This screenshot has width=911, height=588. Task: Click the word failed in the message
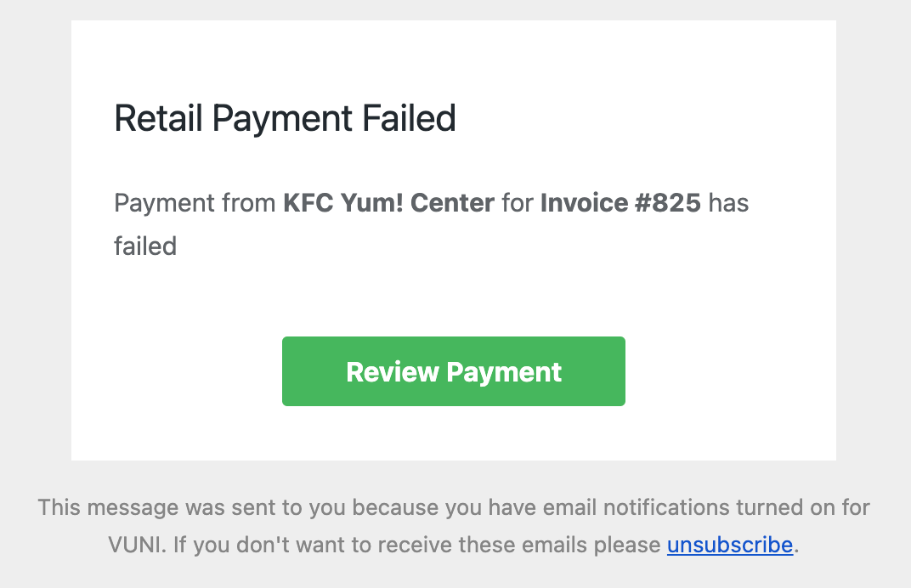pos(145,246)
